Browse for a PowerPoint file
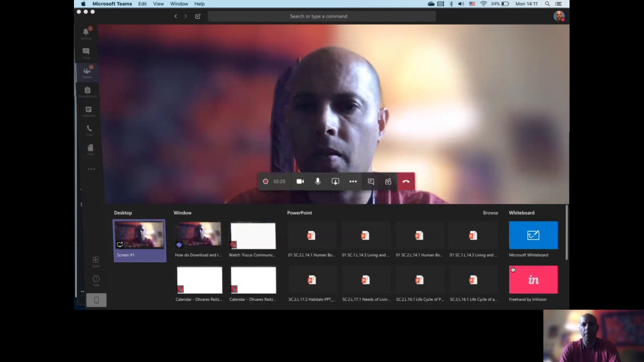Viewport: 644px width, 362px height. coord(491,213)
